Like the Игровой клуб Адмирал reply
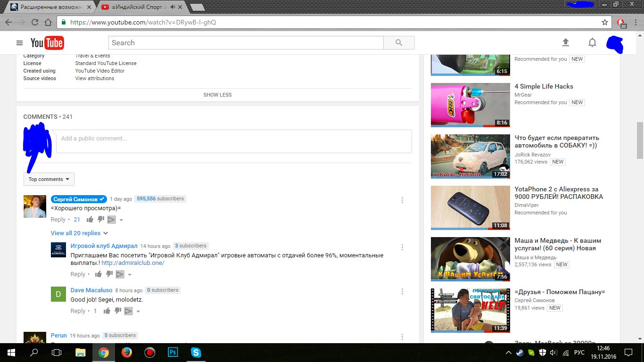This screenshot has width=644, height=362. [99, 274]
